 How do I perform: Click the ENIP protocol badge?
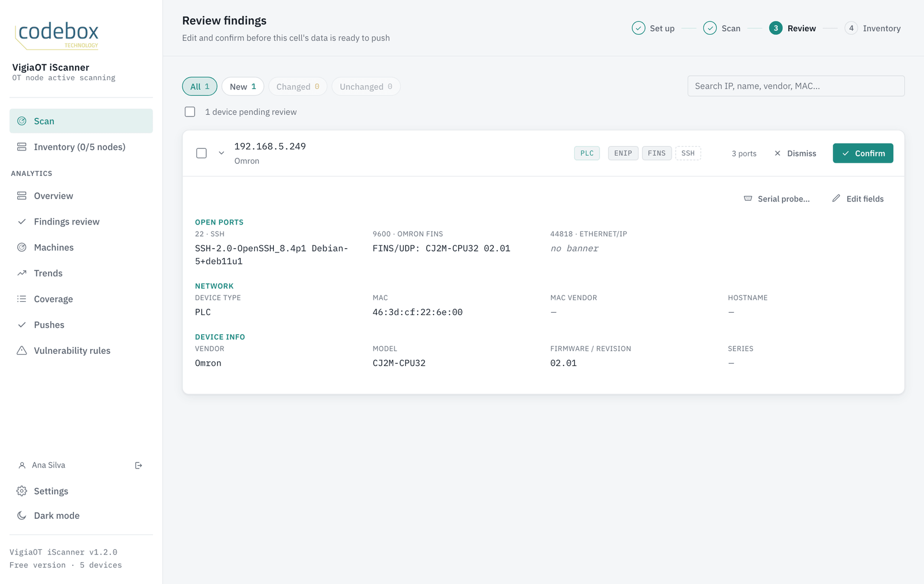623,153
